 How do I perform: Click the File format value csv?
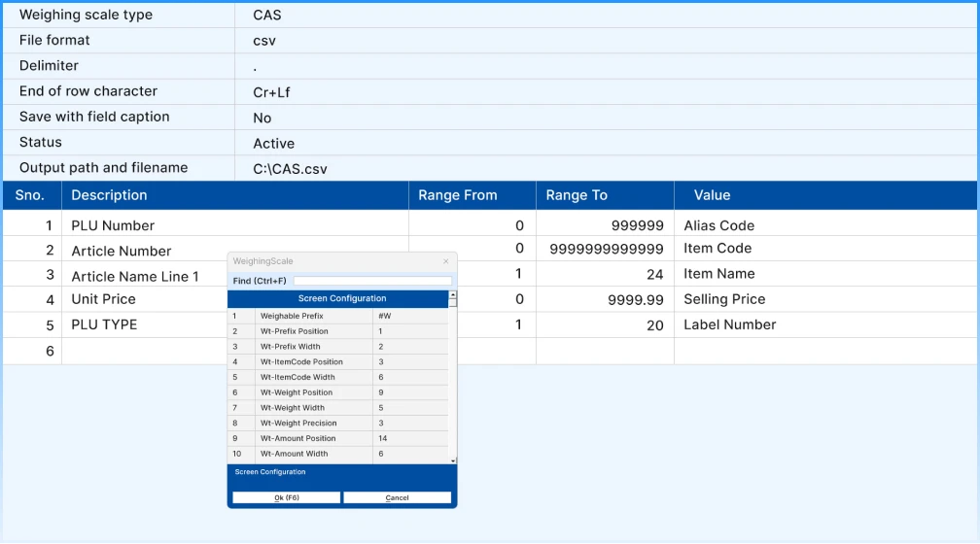(x=263, y=41)
